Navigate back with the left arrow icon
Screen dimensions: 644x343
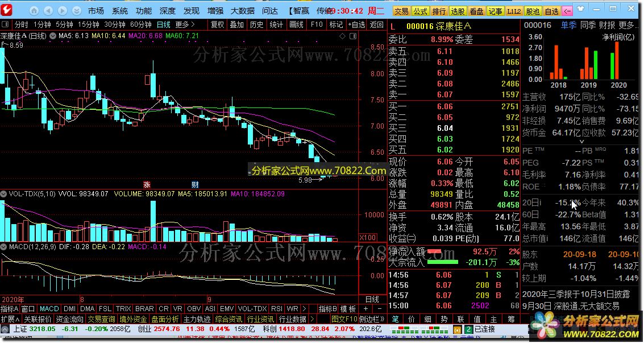[x=48, y=11]
